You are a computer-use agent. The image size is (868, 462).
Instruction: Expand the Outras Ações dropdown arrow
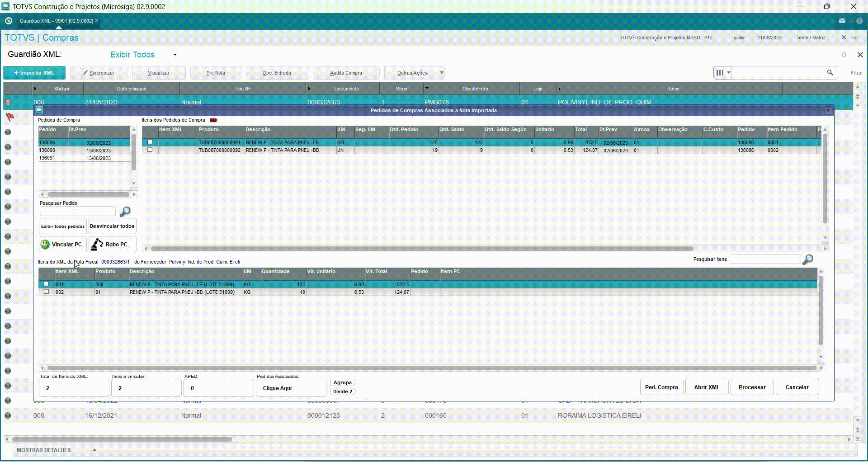(442, 73)
